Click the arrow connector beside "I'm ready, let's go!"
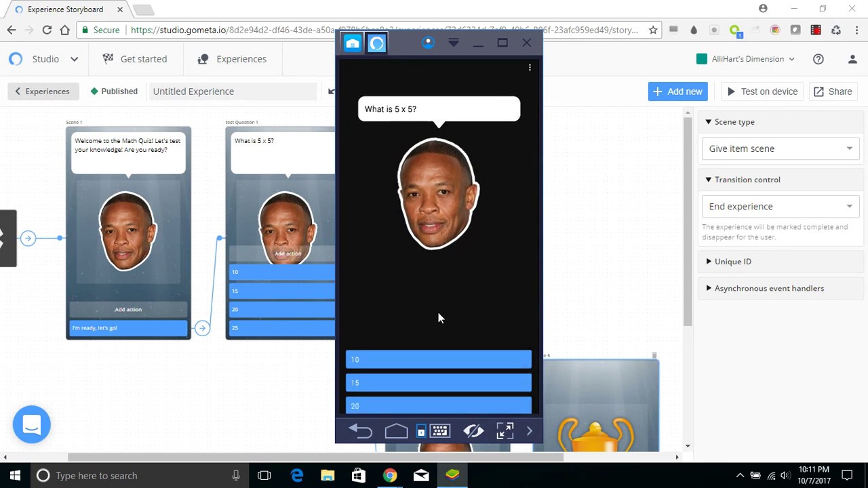The image size is (868, 488). click(x=201, y=328)
